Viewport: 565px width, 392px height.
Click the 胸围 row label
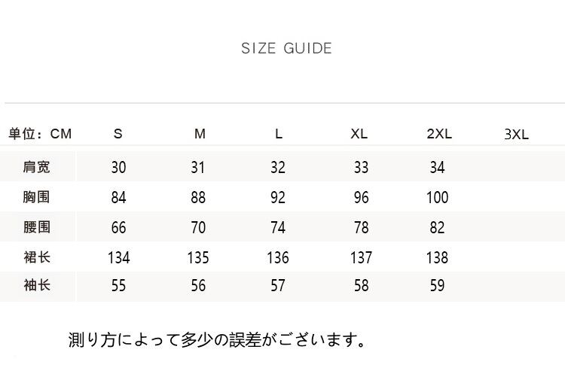point(37,197)
